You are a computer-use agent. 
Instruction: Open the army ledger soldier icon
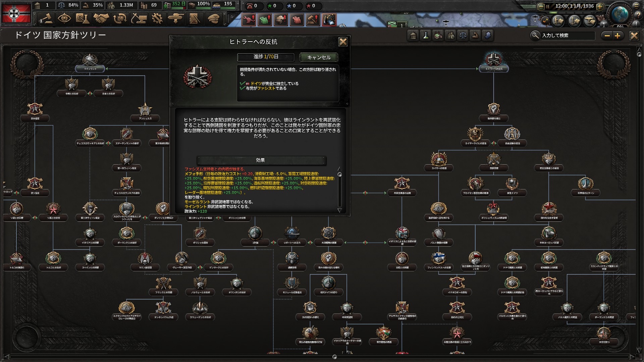coord(558,21)
